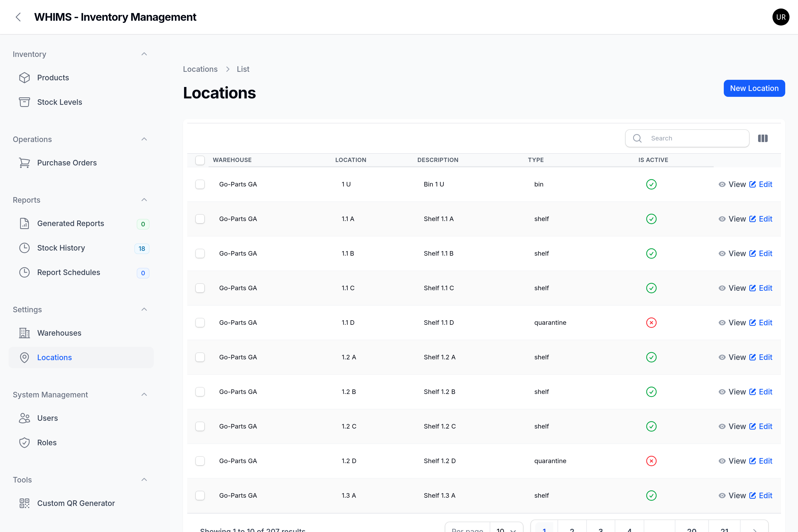
Task: Check the row checkbox for location 1 U
Action: click(x=200, y=184)
